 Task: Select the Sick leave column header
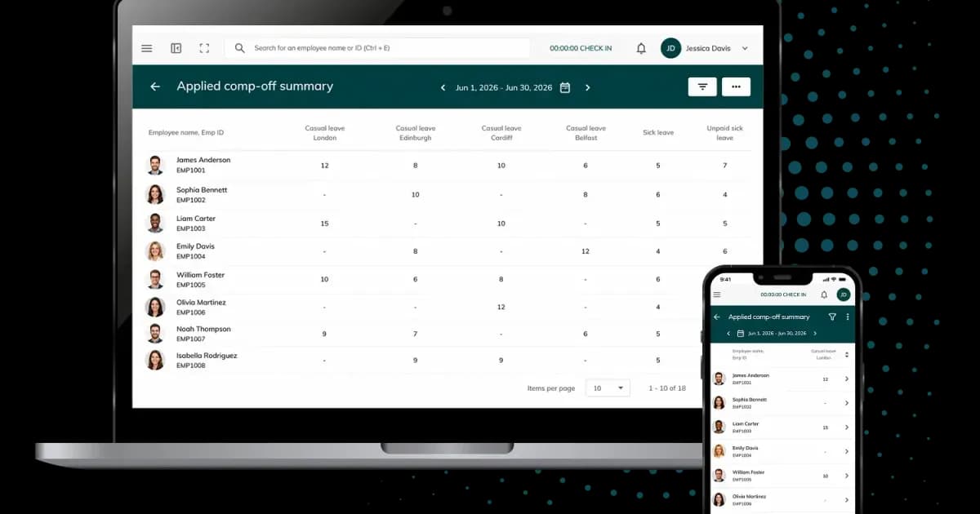(658, 133)
